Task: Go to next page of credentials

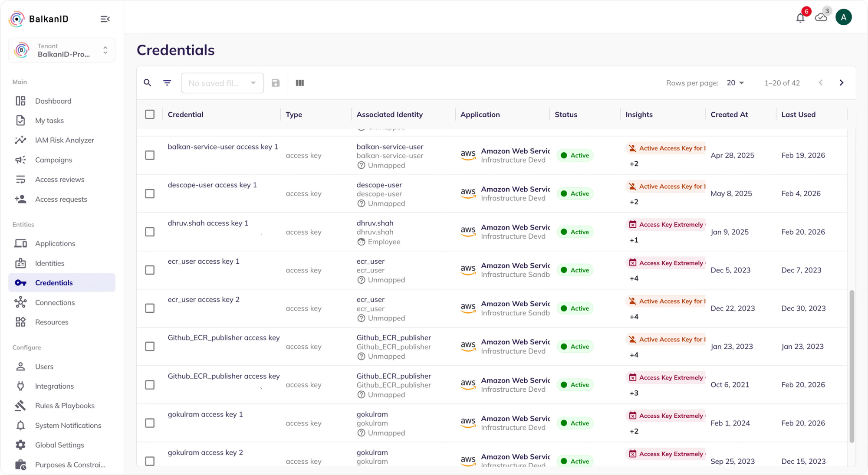Action: click(x=841, y=83)
